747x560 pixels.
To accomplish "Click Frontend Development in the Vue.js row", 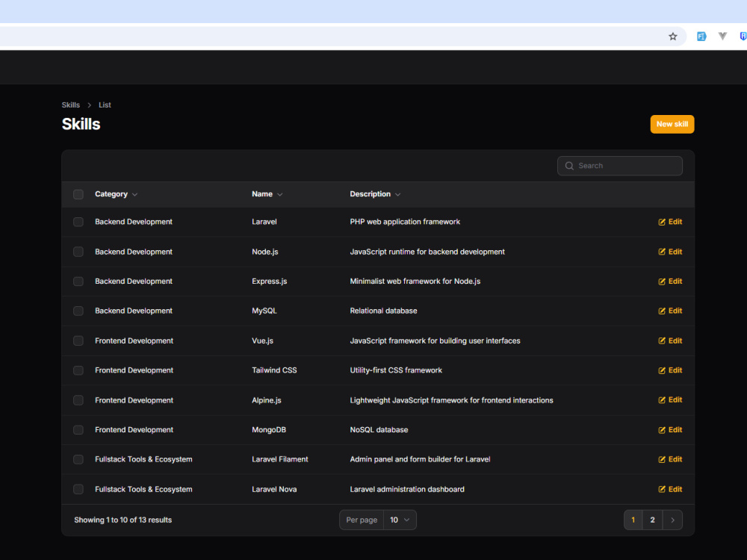I will [134, 341].
